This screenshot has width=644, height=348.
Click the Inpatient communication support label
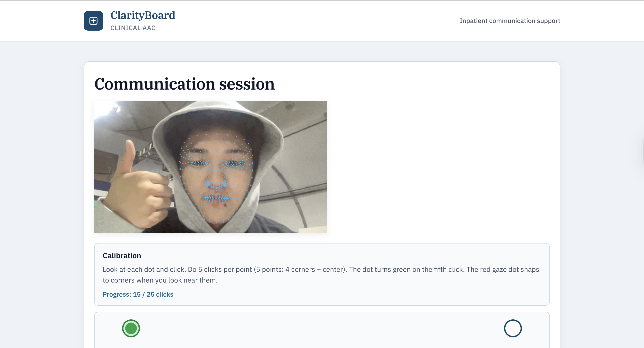tap(510, 21)
